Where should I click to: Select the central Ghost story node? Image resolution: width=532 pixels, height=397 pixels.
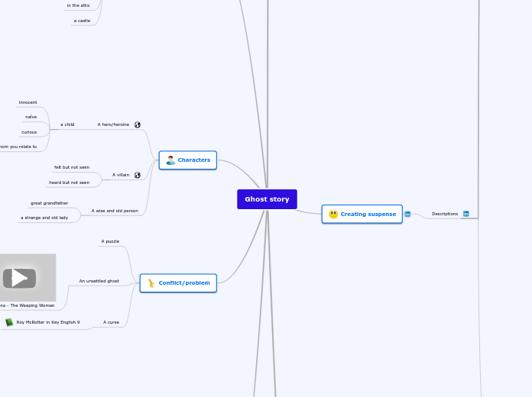(x=267, y=199)
